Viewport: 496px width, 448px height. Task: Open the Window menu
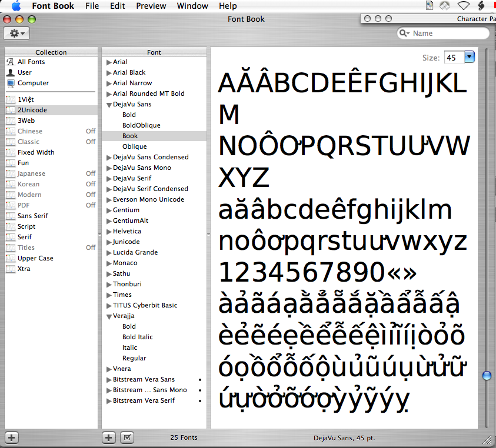click(x=192, y=6)
